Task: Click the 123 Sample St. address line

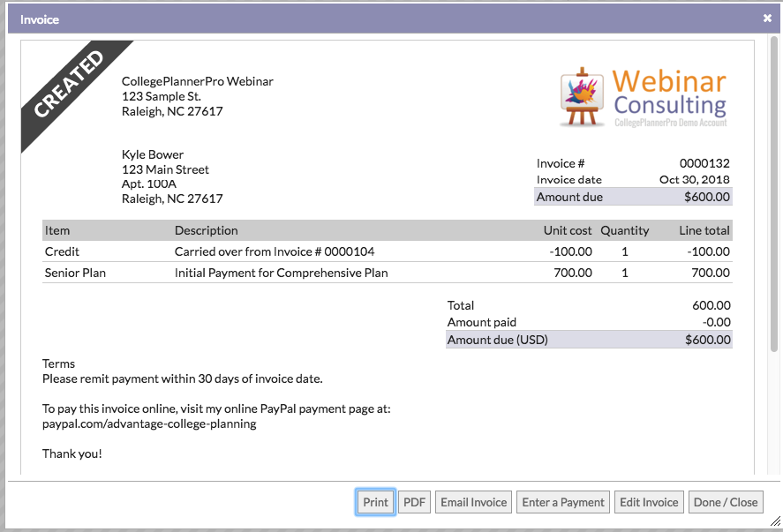Action: (x=161, y=96)
